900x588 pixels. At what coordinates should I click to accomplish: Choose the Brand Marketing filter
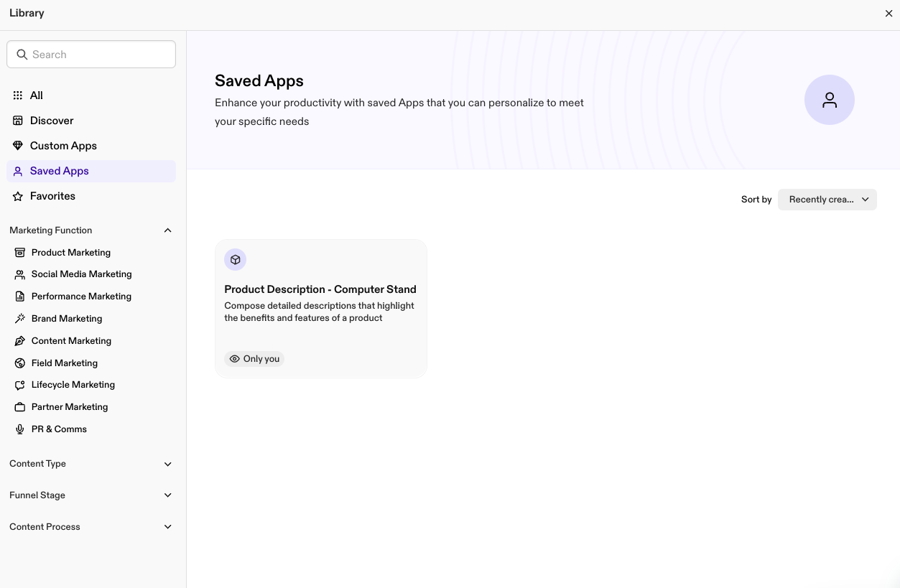tap(67, 319)
